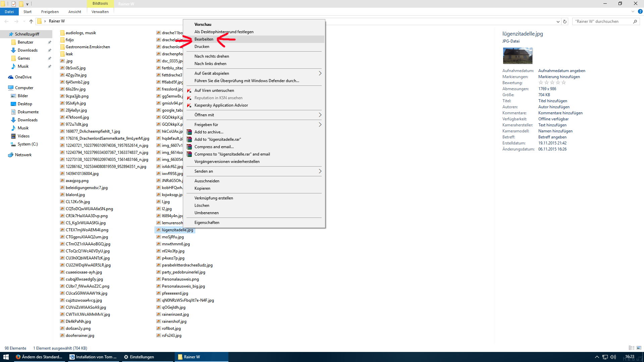Click 'Titel hinzufügen' in details pane

tap(552, 101)
